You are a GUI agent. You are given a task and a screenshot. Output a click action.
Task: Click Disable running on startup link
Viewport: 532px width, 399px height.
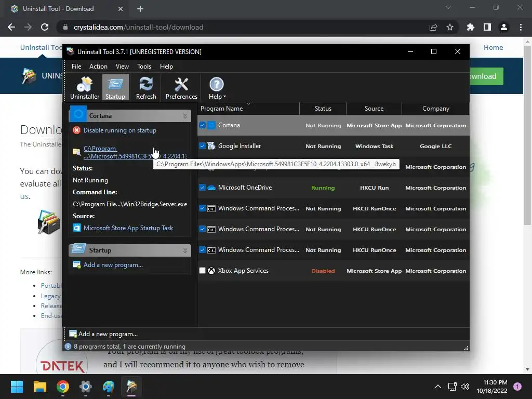pos(120,130)
